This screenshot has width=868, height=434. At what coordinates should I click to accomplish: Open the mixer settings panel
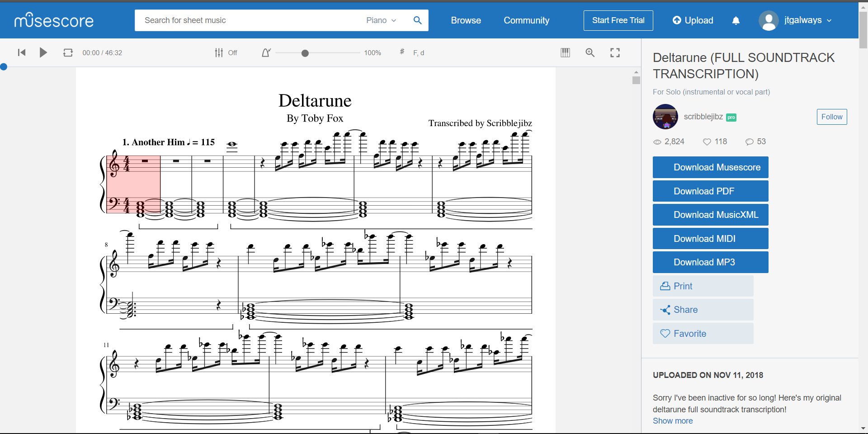(x=219, y=52)
